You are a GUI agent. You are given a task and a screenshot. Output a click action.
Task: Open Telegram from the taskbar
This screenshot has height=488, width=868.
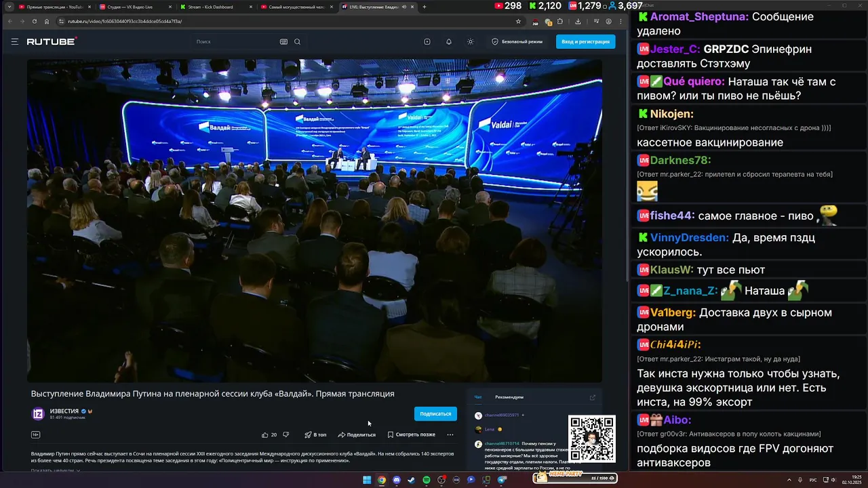tap(502, 480)
